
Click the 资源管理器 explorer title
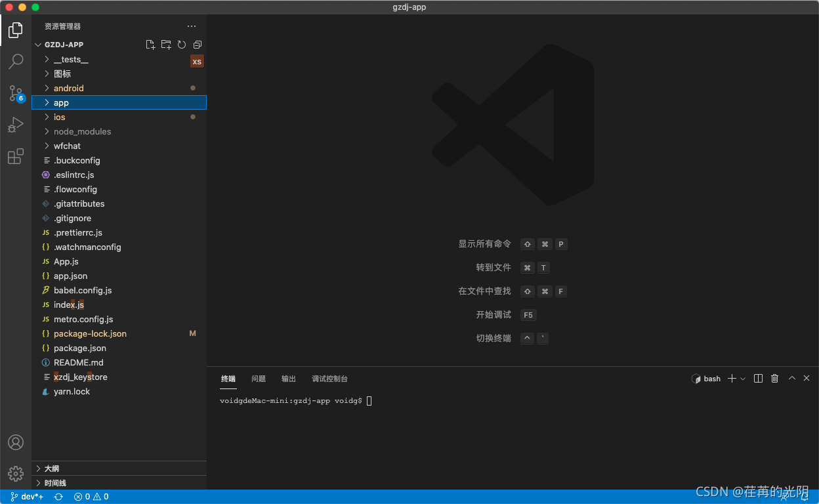point(63,26)
